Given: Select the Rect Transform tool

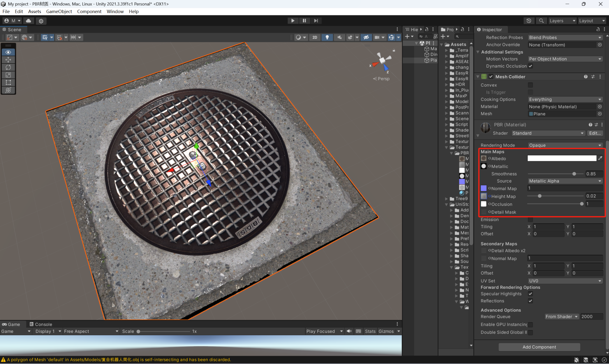Looking at the screenshot, I should (8, 82).
